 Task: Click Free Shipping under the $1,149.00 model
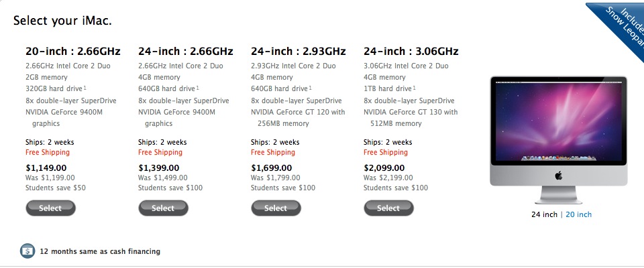click(48, 152)
